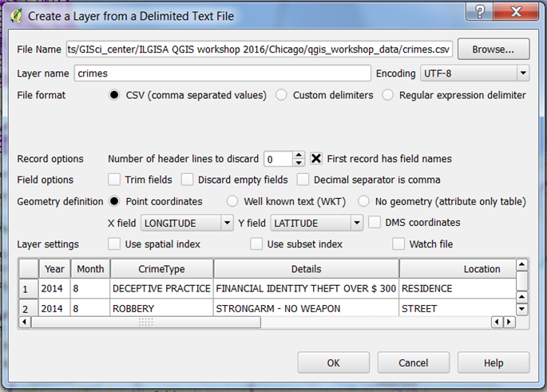
Task: Click the right arrow at the horizontal scrollbar's end
Action: (509, 322)
